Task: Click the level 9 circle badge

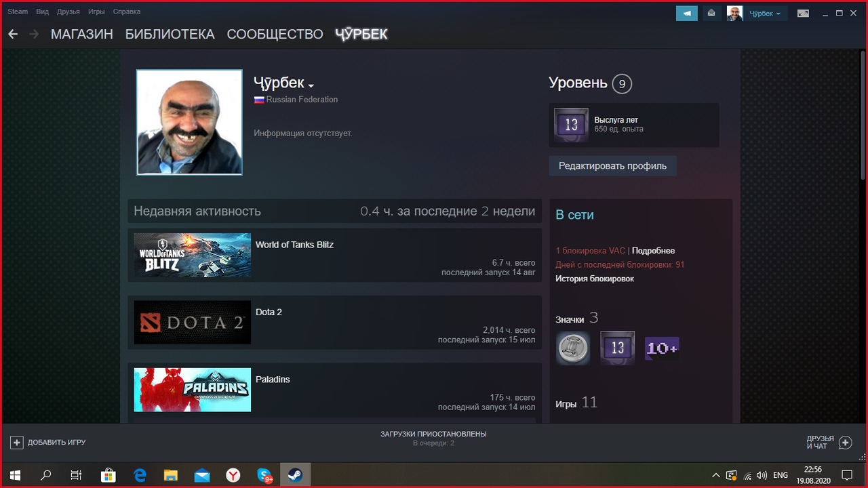Action: pyautogui.click(x=621, y=83)
